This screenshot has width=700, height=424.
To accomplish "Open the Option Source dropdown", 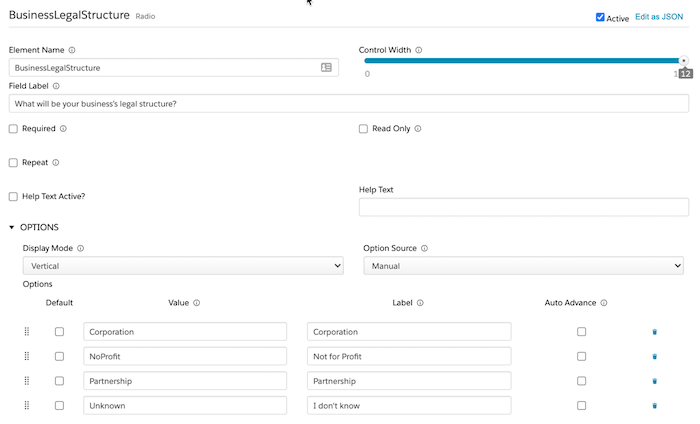I will point(523,266).
